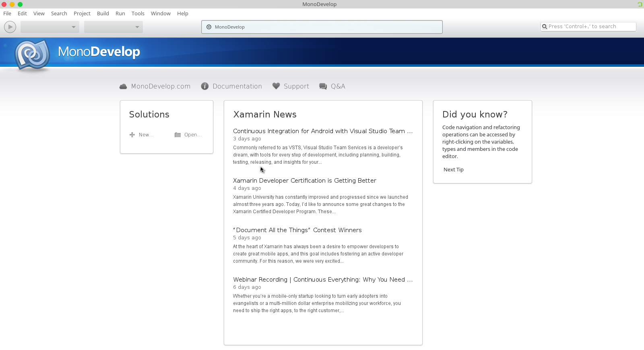Open the Documentation link

point(237,86)
